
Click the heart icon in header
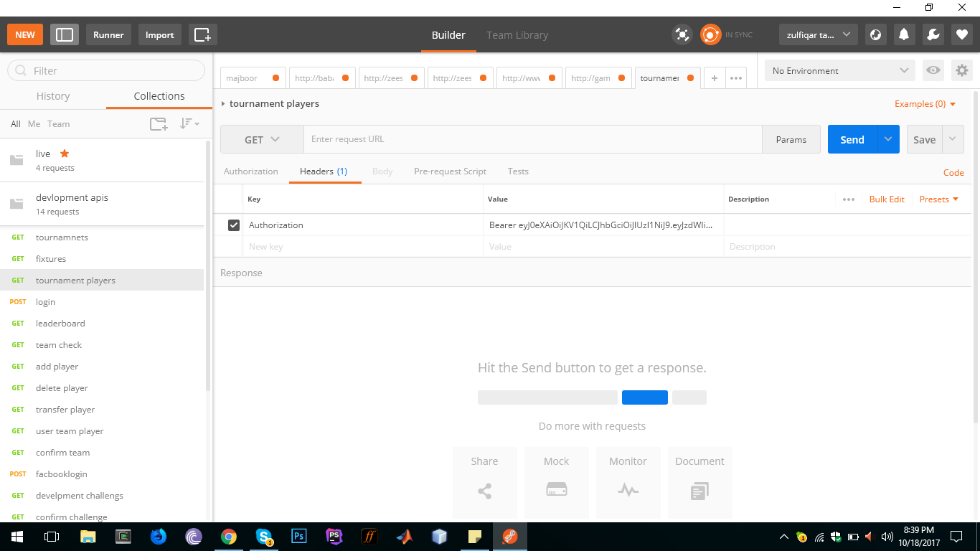pyautogui.click(x=961, y=34)
